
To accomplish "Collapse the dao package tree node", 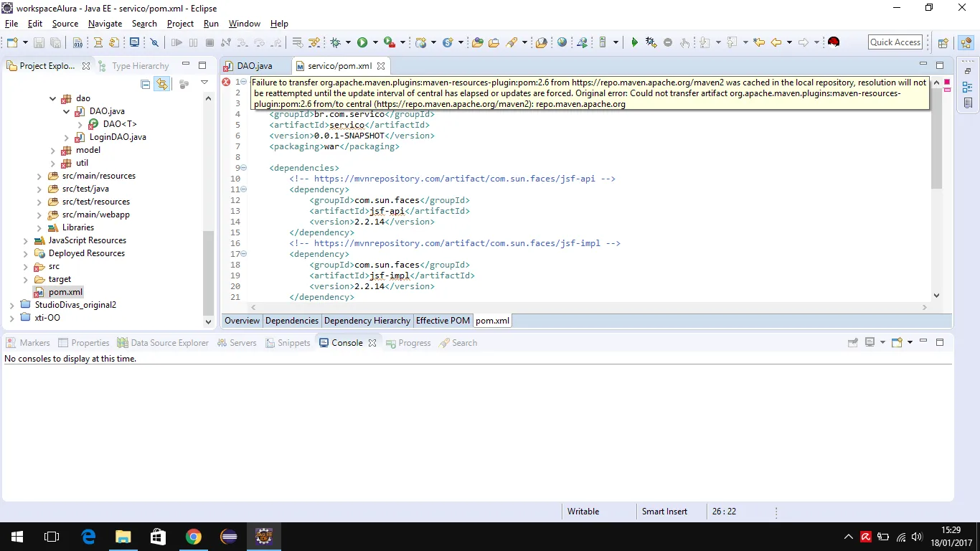I will coord(52,98).
